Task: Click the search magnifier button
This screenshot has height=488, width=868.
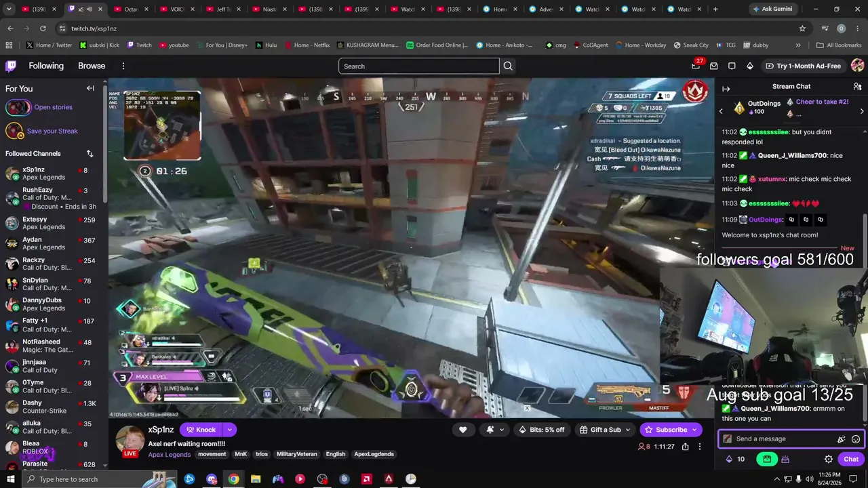Action: [508, 66]
